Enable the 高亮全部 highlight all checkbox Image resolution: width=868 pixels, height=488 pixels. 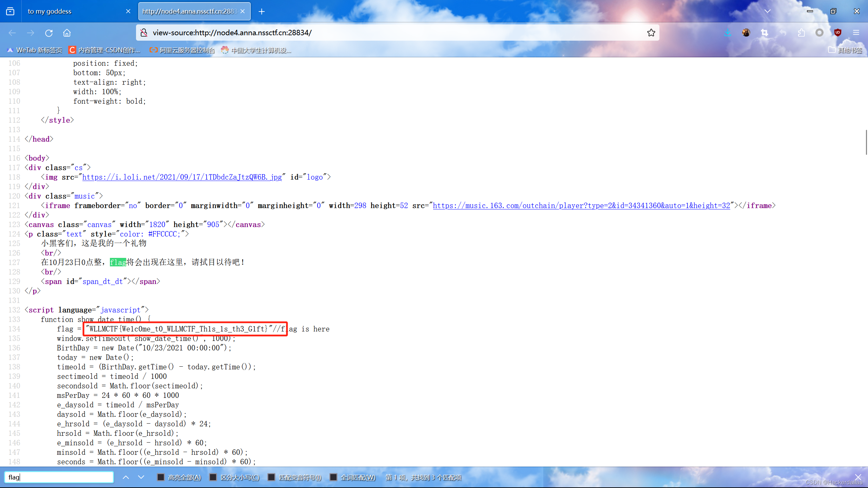tap(160, 477)
